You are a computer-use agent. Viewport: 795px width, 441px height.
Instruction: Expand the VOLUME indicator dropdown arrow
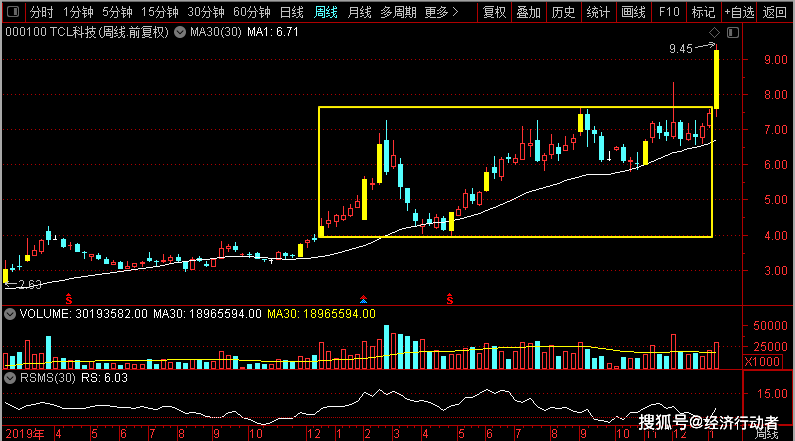coord(10,314)
